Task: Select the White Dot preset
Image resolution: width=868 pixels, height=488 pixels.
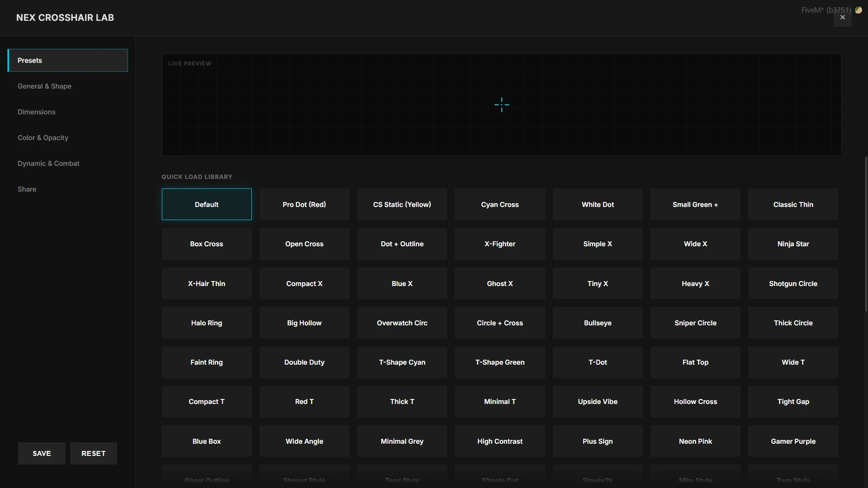Action: (598, 204)
